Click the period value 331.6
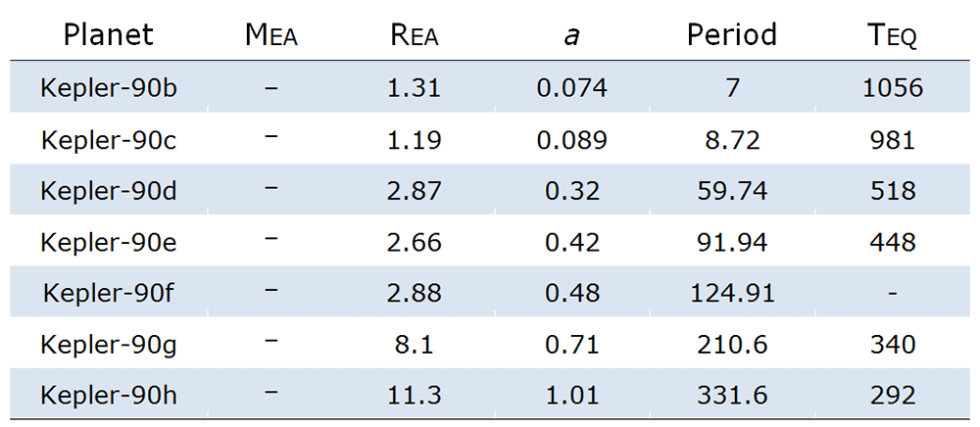 click(731, 396)
